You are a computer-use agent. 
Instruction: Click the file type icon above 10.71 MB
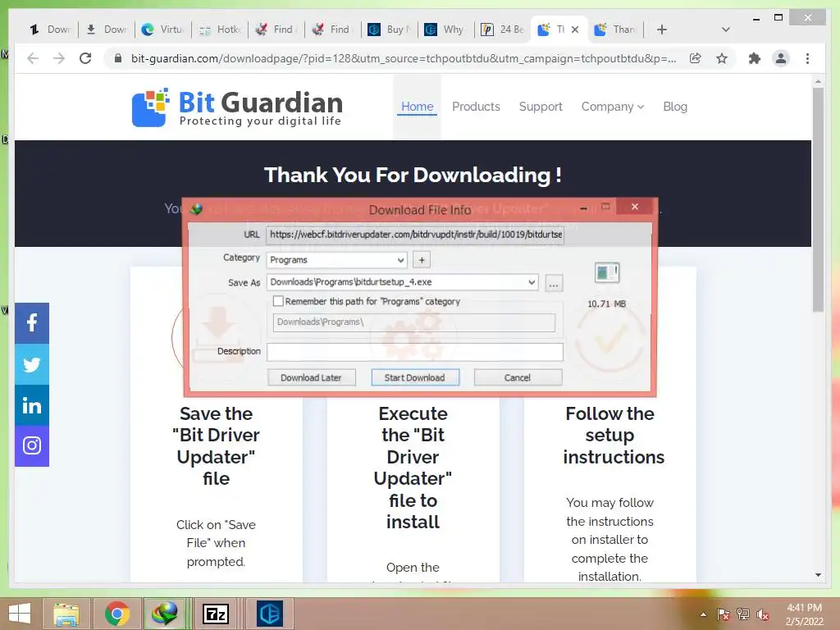607,272
